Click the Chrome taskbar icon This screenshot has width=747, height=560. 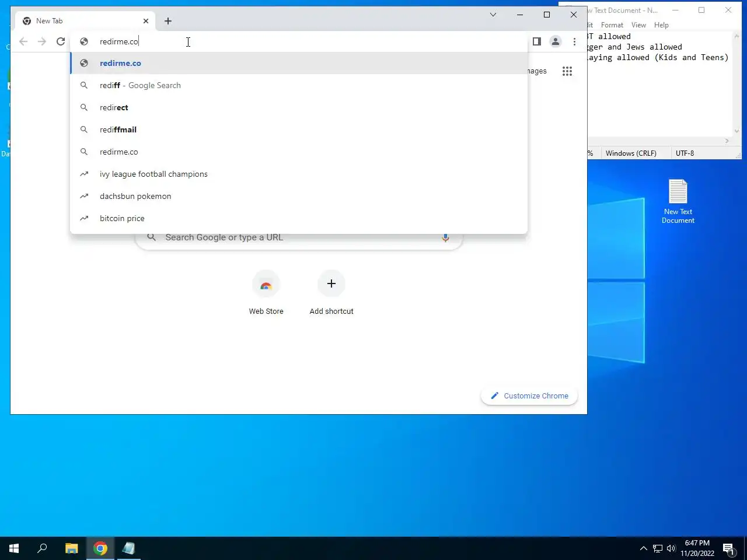click(x=100, y=548)
